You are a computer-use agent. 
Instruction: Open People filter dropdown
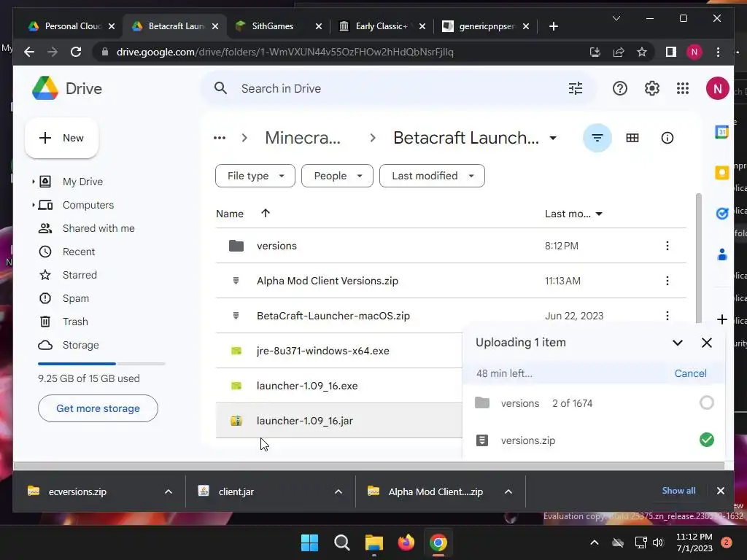(x=337, y=176)
